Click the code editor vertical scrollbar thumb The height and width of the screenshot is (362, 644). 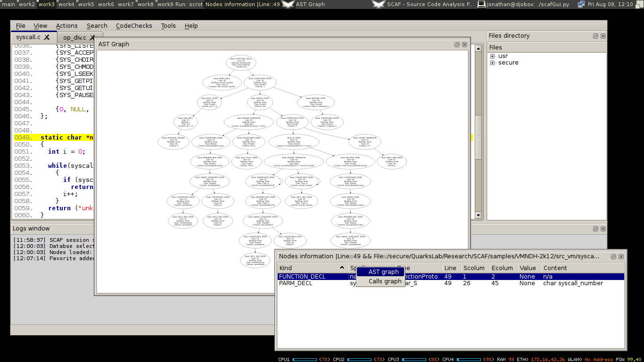pos(478,138)
